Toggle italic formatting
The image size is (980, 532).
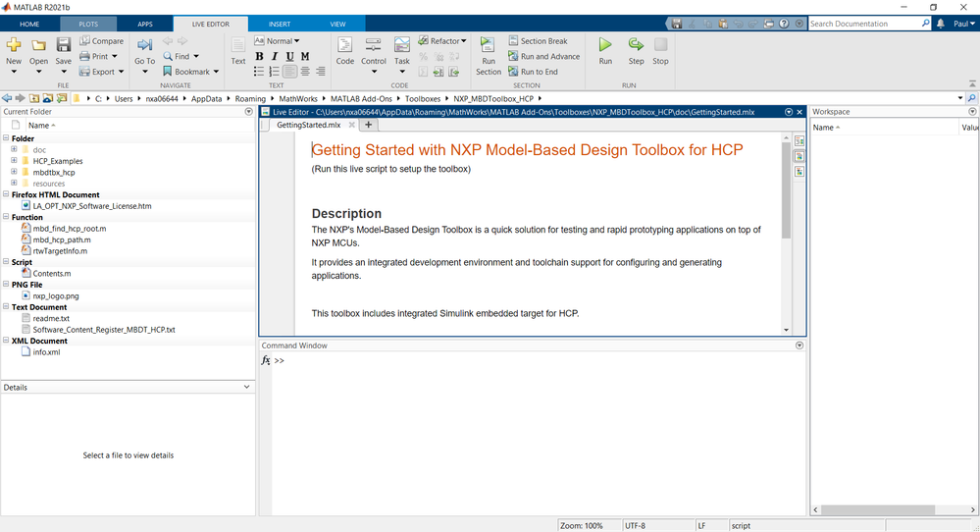(275, 56)
